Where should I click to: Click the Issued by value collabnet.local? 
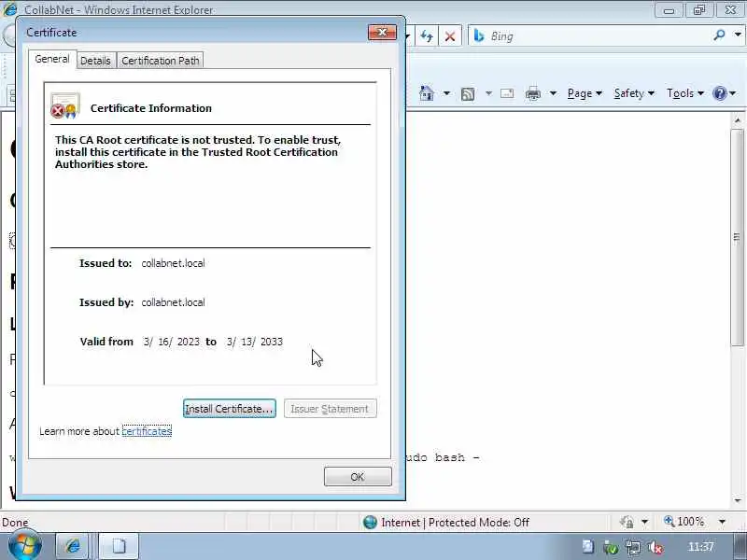click(173, 302)
